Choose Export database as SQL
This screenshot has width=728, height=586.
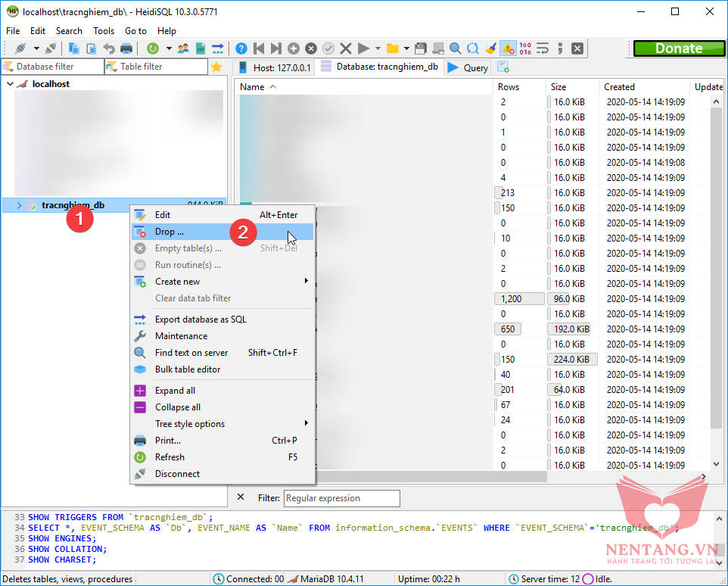pos(201,319)
